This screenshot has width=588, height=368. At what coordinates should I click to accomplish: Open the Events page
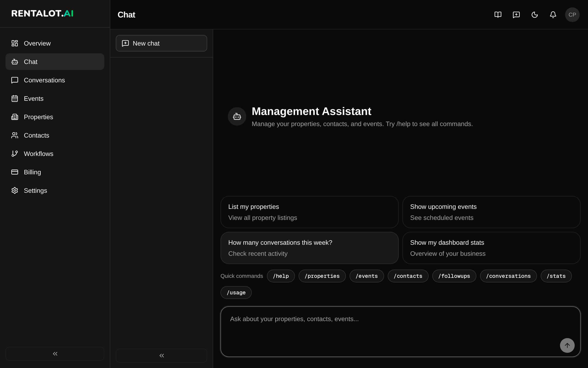[x=55, y=99]
